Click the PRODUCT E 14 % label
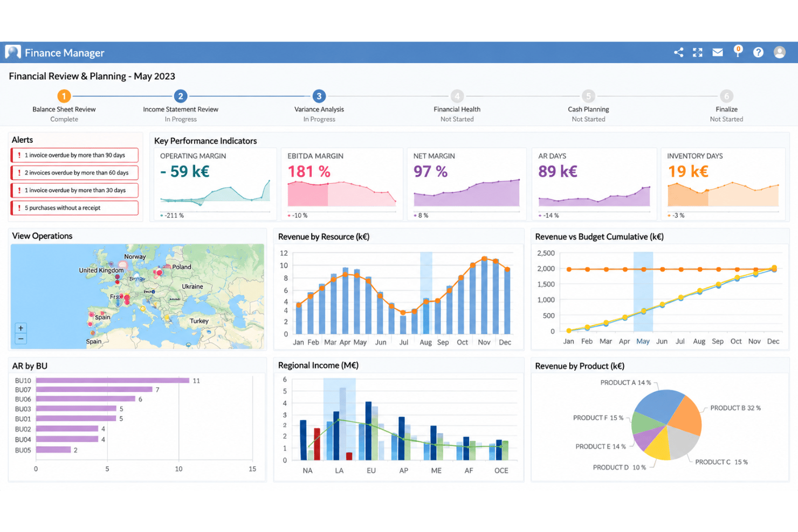 (x=601, y=446)
